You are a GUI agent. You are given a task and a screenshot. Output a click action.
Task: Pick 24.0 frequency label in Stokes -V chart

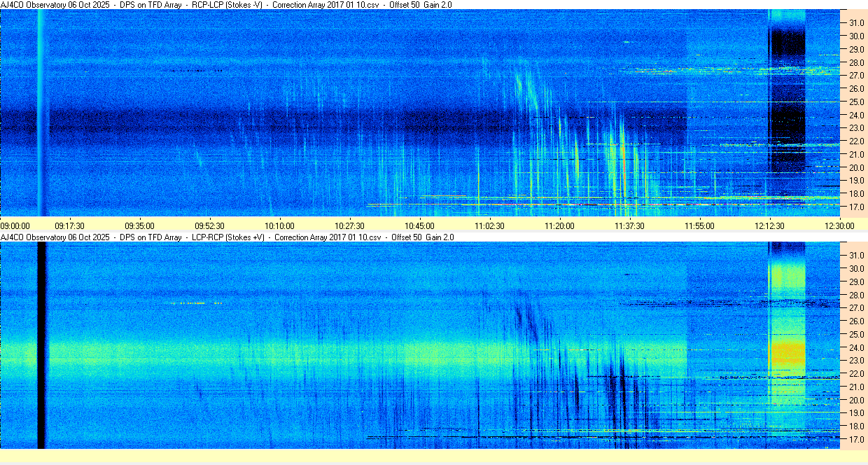(x=857, y=115)
